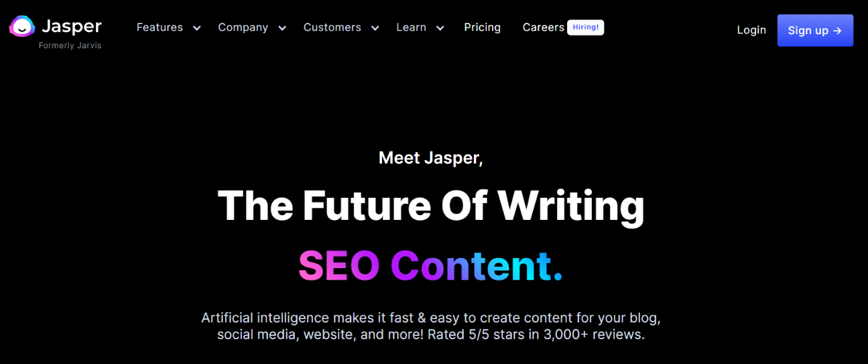This screenshot has height=364, width=868.
Task: Open the Company menu
Action: [243, 27]
